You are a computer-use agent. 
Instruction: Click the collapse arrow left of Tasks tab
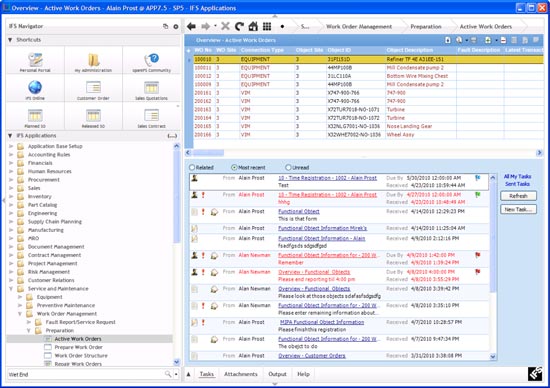pos(188,374)
